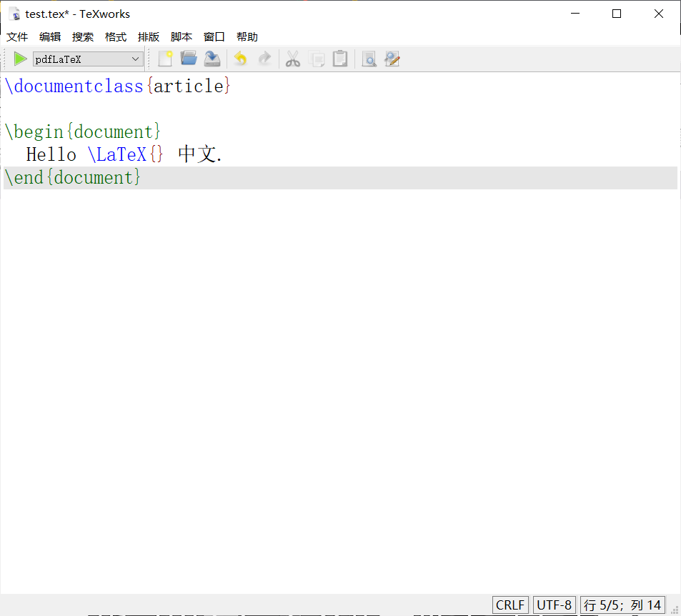Click the word article in line one
Viewport: 681px width, 616px height.
[x=189, y=86]
